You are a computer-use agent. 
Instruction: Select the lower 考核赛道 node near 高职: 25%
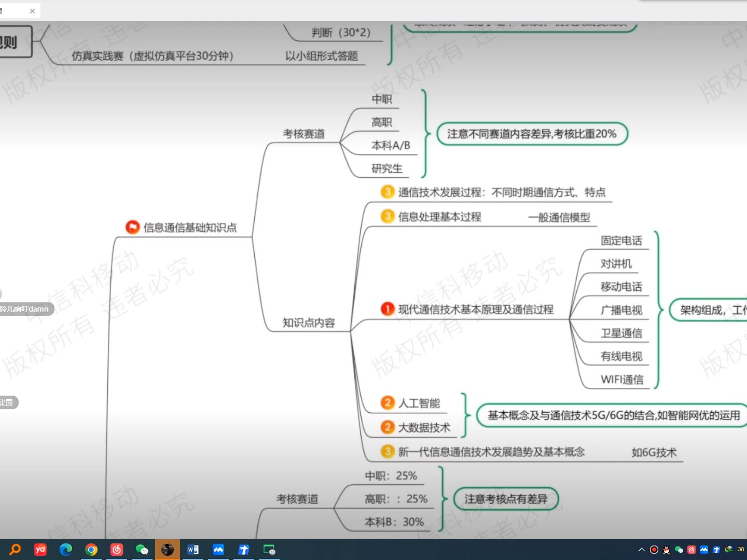(x=297, y=499)
